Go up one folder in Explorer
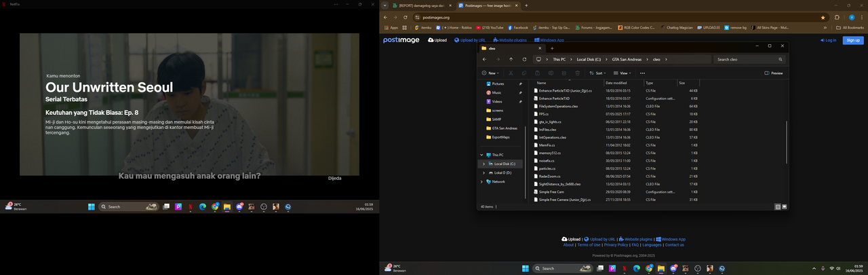868x275 pixels. 511,59
